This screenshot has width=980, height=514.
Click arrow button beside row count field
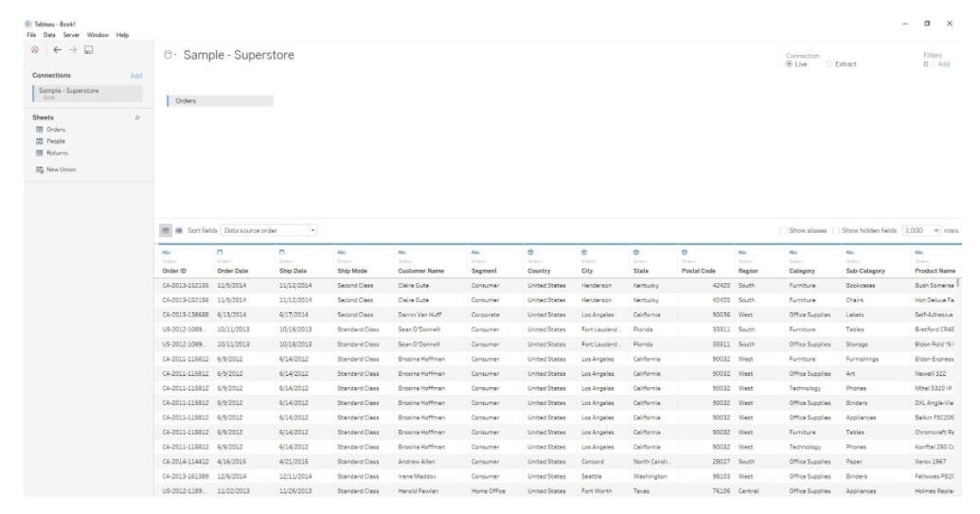pyautogui.click(x=936, y=230)
